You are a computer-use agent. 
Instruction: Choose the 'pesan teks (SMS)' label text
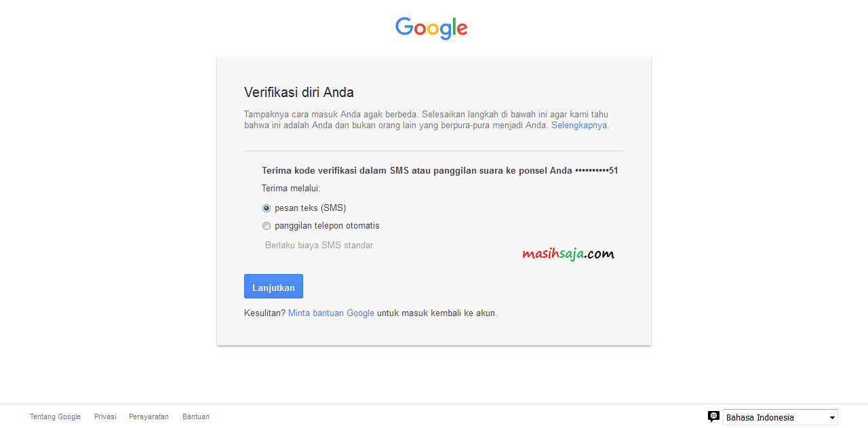[x=310, y=208]
